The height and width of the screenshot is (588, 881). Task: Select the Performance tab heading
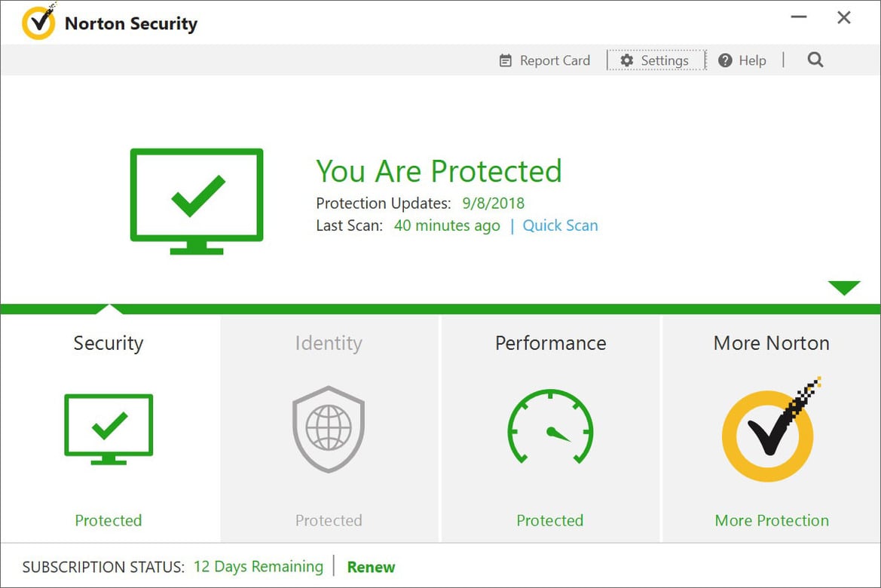[551, 343]
